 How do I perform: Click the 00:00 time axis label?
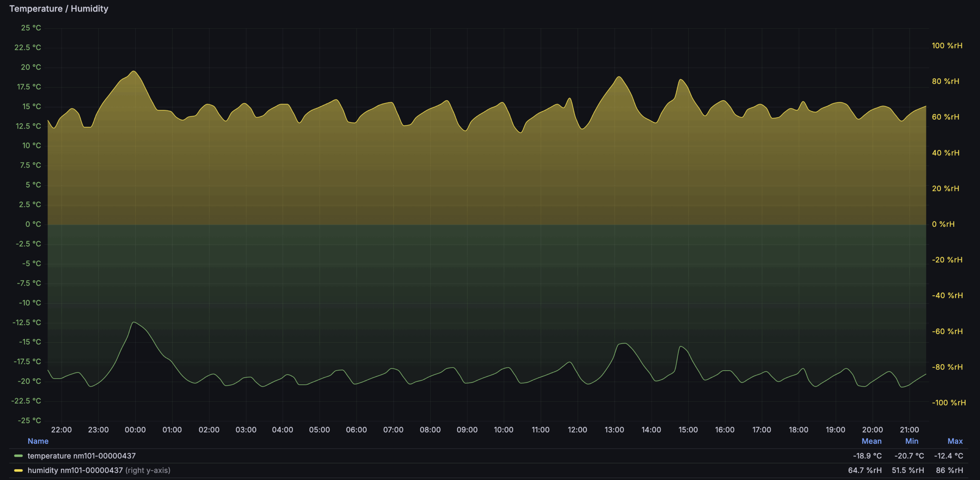[135, 430]
